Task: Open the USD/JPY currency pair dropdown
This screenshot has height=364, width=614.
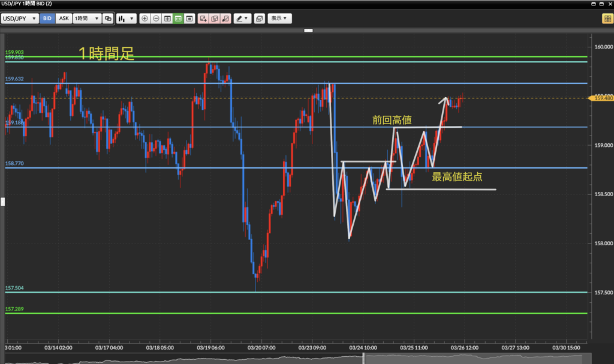Action: [x=20, y=19]
